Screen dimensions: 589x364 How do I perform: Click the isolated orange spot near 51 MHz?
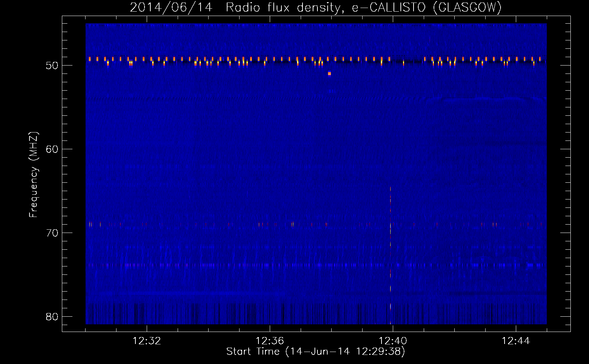click(329, 74)
